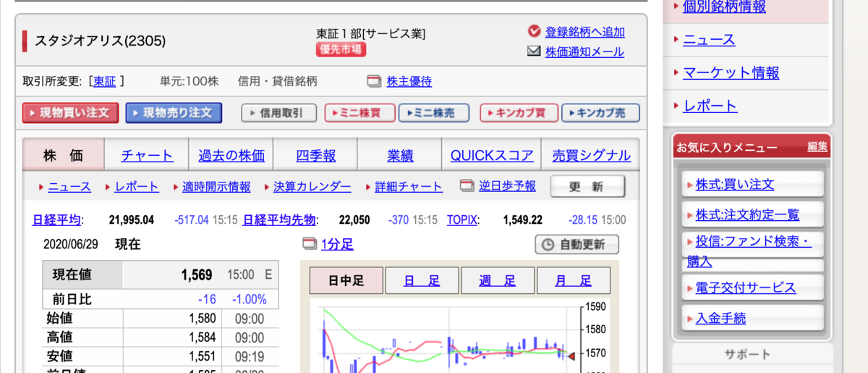Select the 月足 chart tab
Image resolution: width=868 pixels, height=373 pixels.
coord(574,281)
